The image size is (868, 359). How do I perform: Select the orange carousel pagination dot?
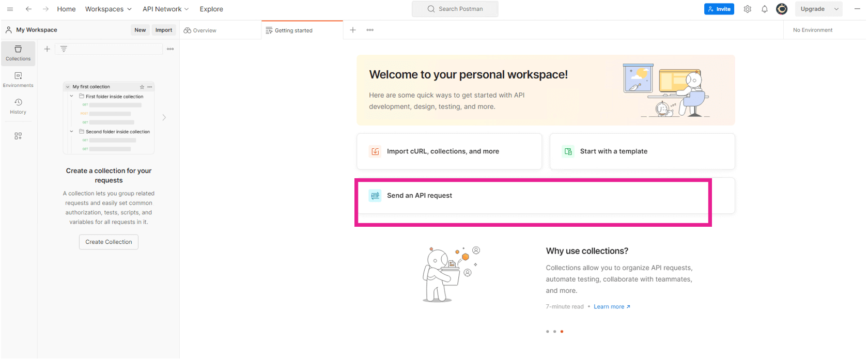point(562,332)
